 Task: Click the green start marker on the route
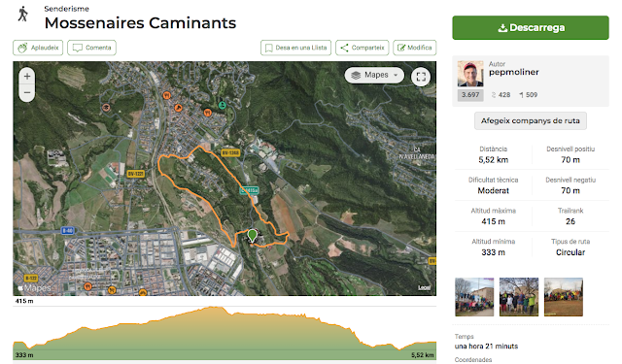tap(253, 235)
